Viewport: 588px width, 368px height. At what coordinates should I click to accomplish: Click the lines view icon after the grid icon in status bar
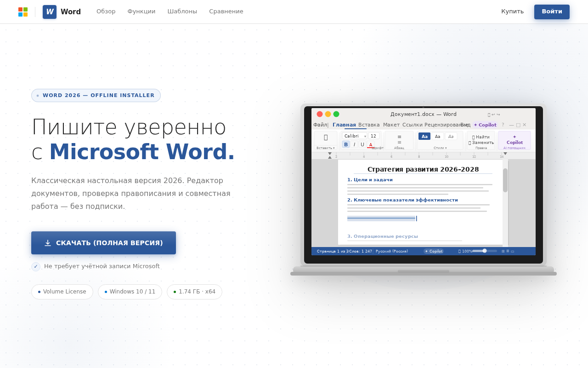coord(508,251)
